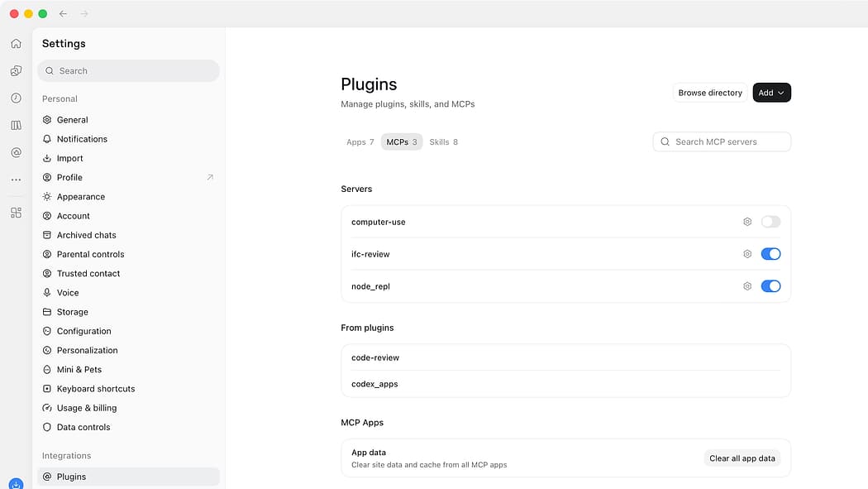Screen dimensions: 868x489
Task: Click the shield icon next to Data controls
Action: click(47, 427)
